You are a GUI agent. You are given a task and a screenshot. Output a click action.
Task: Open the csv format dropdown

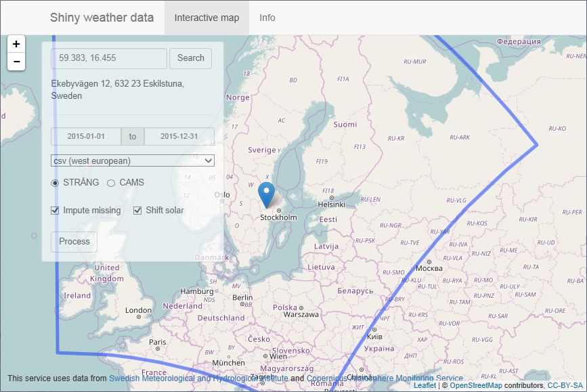coord(133,161)
